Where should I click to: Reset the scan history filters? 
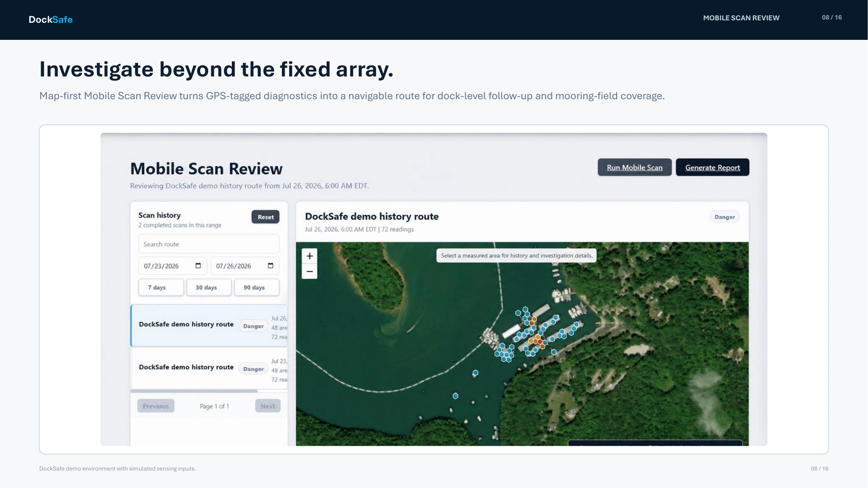[x=266, y=217]
